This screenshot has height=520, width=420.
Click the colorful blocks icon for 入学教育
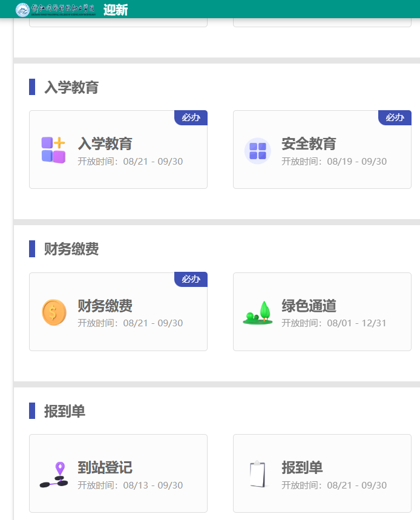[53, 150]
